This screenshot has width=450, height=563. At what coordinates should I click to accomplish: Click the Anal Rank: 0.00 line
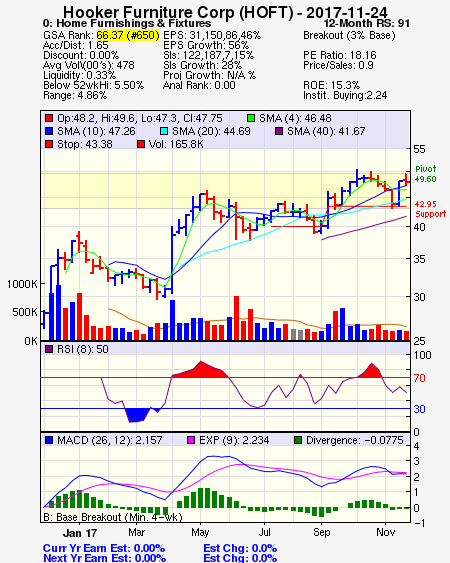(x=199, y=85)
